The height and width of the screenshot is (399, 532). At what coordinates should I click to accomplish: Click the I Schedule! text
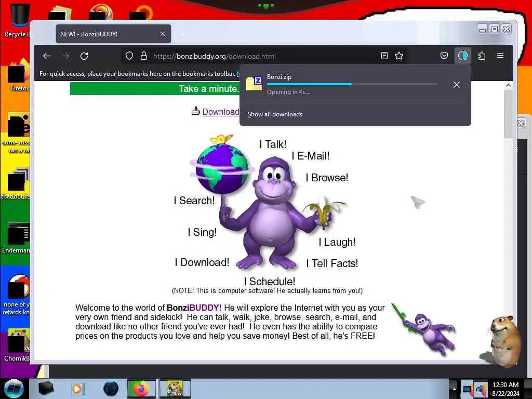[270, 282]
